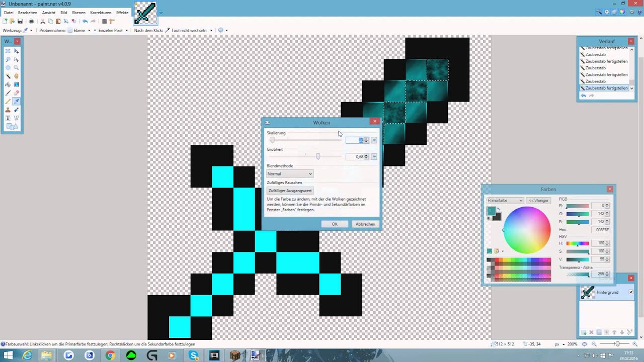Select the Recolor tool
This screenshot has height=362, width=644.
point(17,110)
